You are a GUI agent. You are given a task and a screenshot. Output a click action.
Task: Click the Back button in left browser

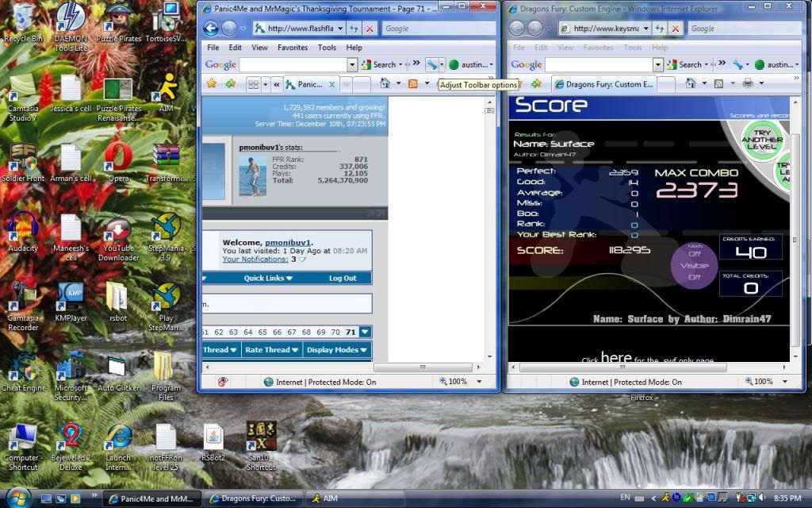click(x=210, y=29)
